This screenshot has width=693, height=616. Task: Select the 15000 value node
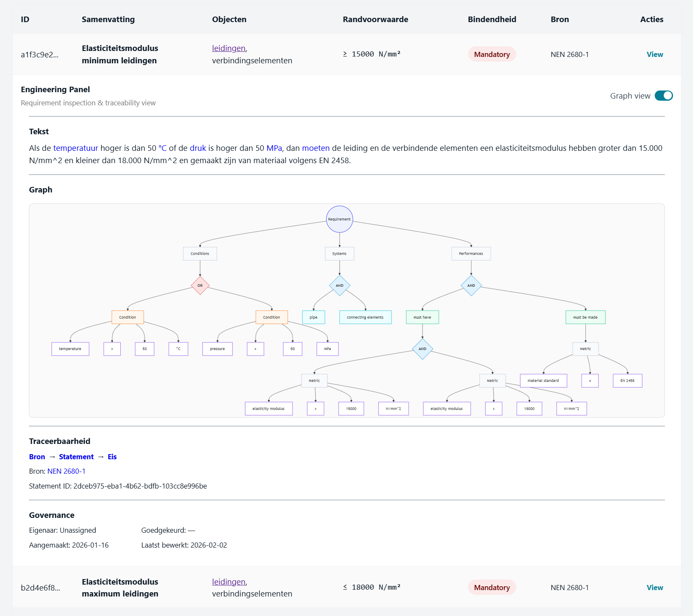point(351,409)
